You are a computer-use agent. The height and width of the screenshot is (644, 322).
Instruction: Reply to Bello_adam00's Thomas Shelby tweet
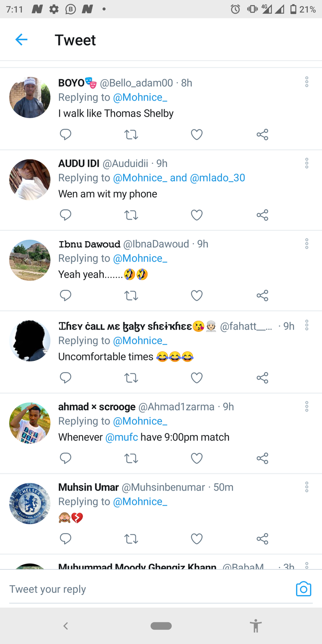66,135
